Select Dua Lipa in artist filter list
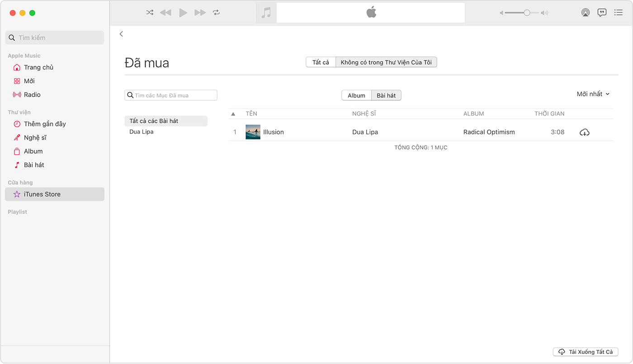This screenshot has width=633, height=364. pyautogui.click(x=141, y=132)
